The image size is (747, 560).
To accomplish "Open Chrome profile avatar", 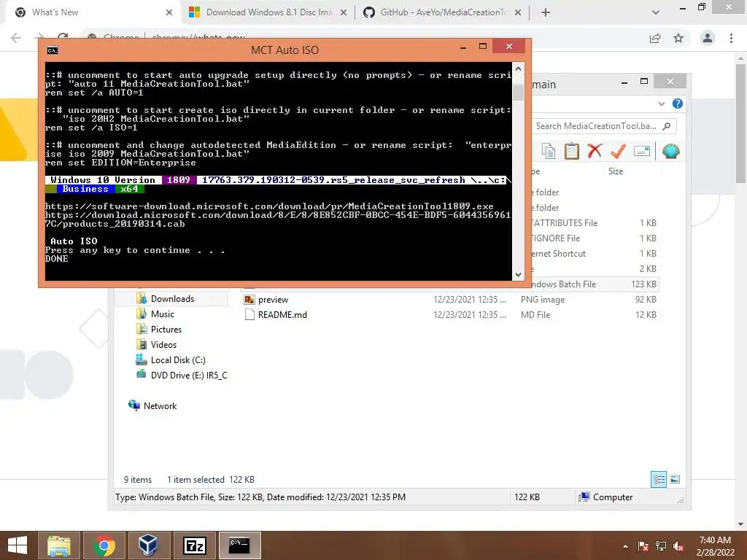I will (708, 38).
